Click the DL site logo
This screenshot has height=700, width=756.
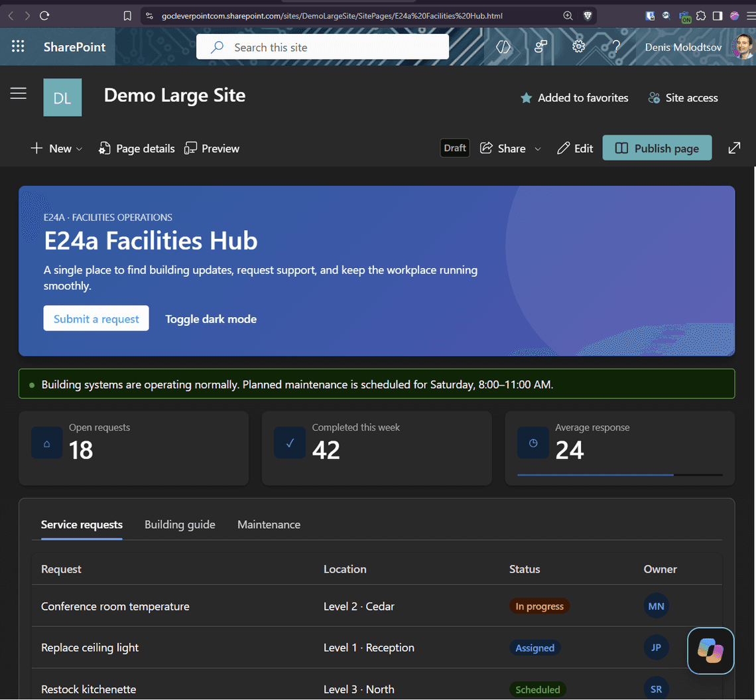point(62,98)
